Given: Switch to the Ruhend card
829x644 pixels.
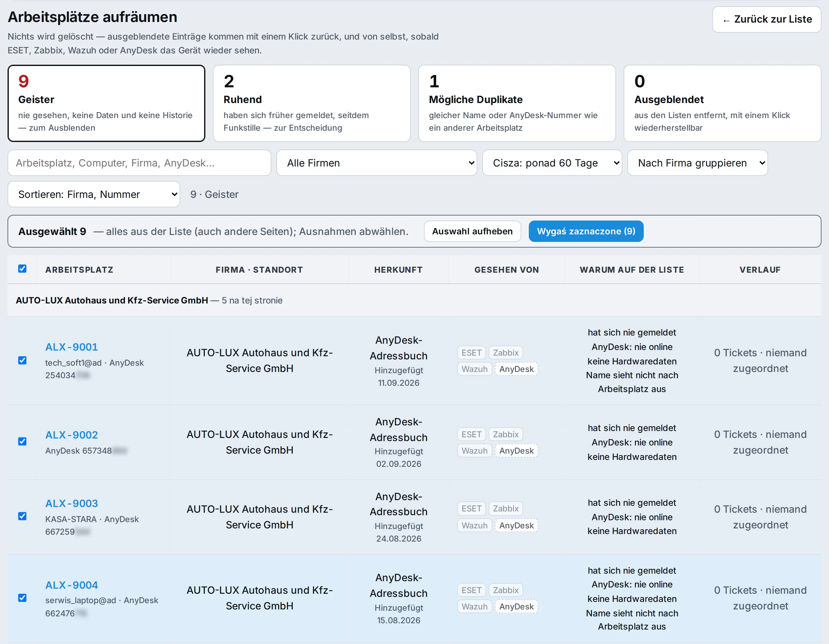Looking at the screenshot, I should click(x=312, y=103).
